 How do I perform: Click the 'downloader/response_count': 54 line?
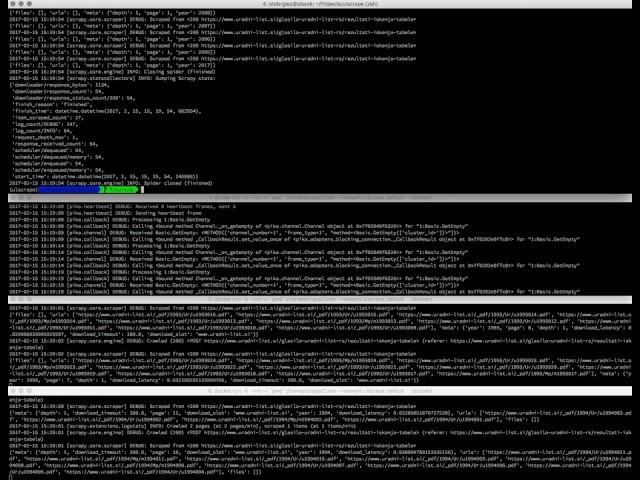tap(57, 91)
